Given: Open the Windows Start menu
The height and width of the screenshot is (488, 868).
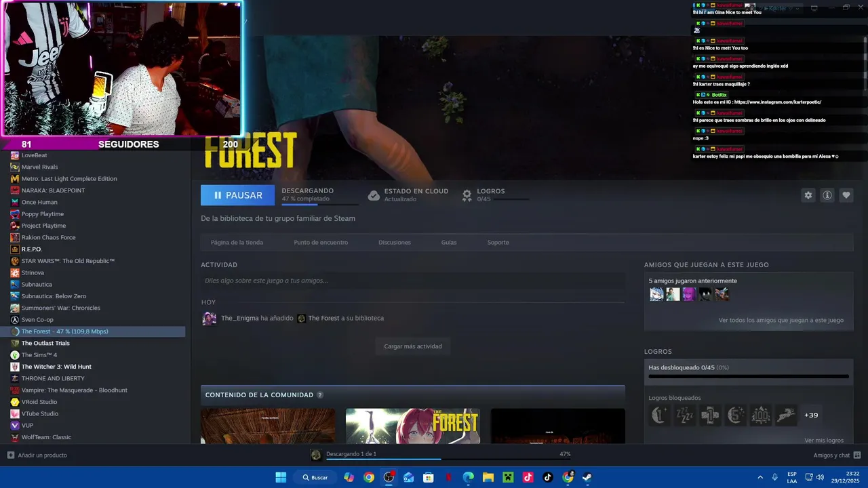Looking at the screenshot, I should click(x=281, y=477).
